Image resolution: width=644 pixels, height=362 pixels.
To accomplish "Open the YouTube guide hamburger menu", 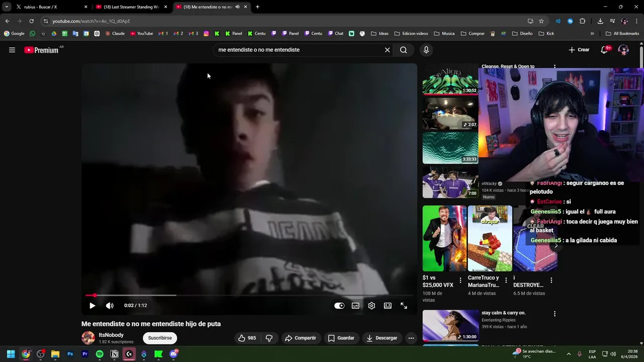I will point(12,50).
